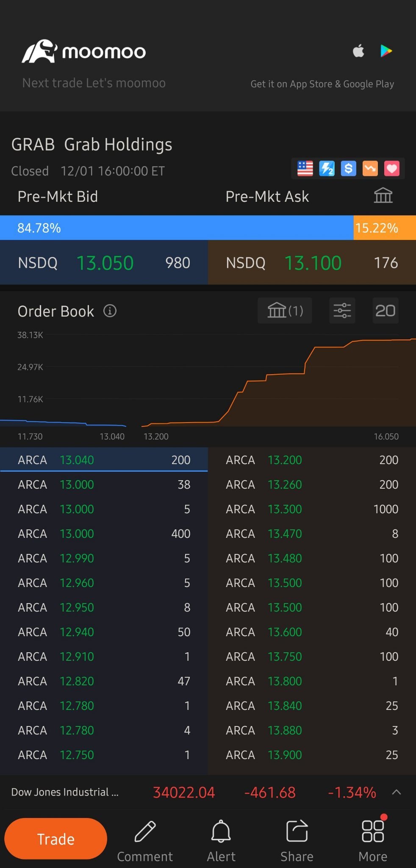Select ARCA ask row at 13.900
Image resolution: width=416 pixels, height=868 pixels.
(x=312, y=755)
